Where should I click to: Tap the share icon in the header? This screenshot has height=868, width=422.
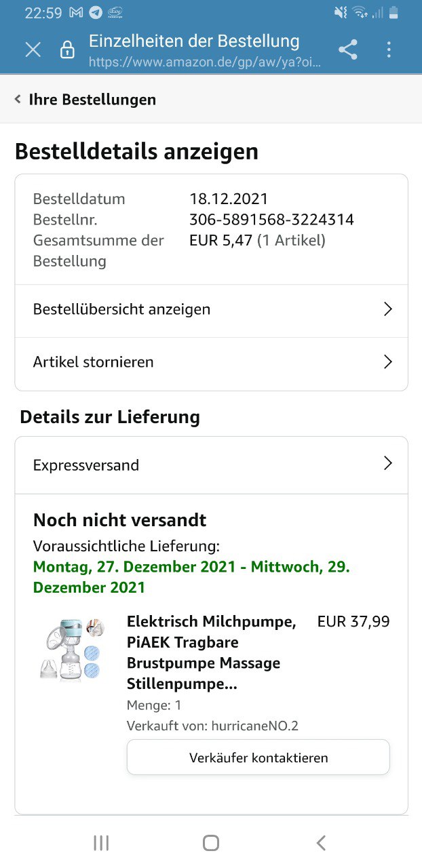tap(348, 50)
